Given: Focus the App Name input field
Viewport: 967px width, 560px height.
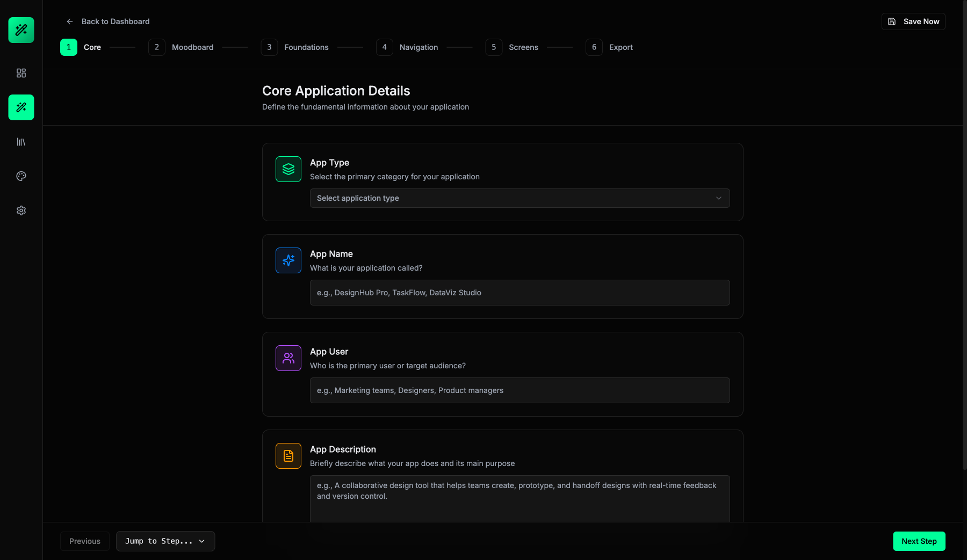Looking at the screenshot, I should pyautogui.click(x=519, y=293).
